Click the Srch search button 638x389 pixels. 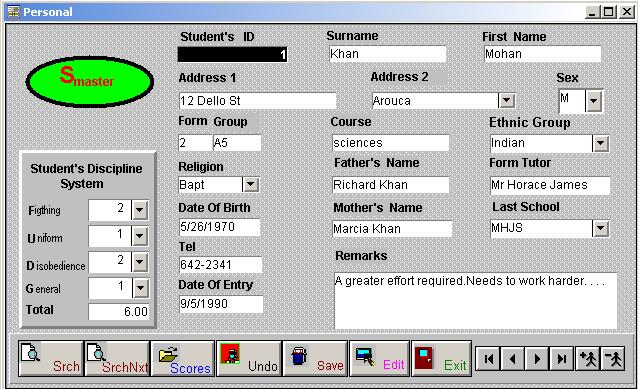51,358
